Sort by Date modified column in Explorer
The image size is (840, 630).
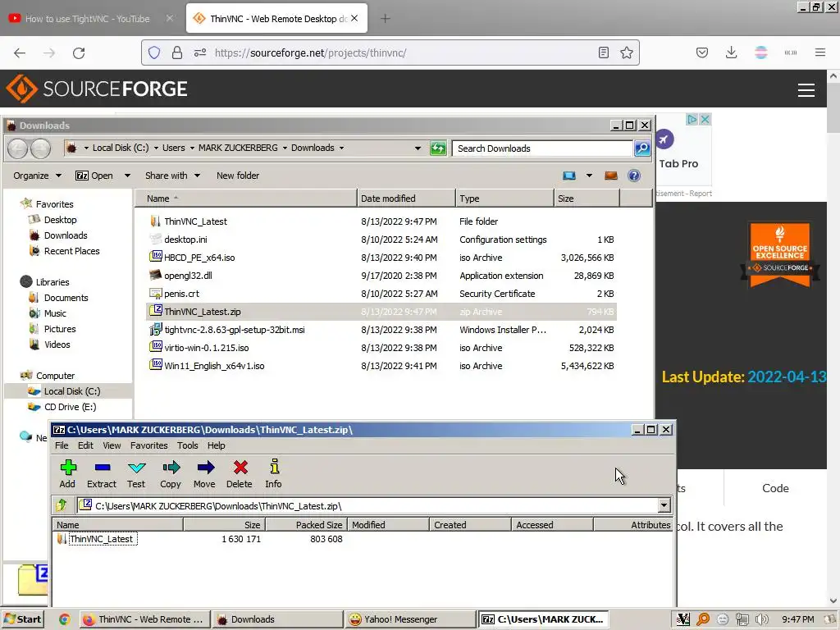[x=406, y=199]
